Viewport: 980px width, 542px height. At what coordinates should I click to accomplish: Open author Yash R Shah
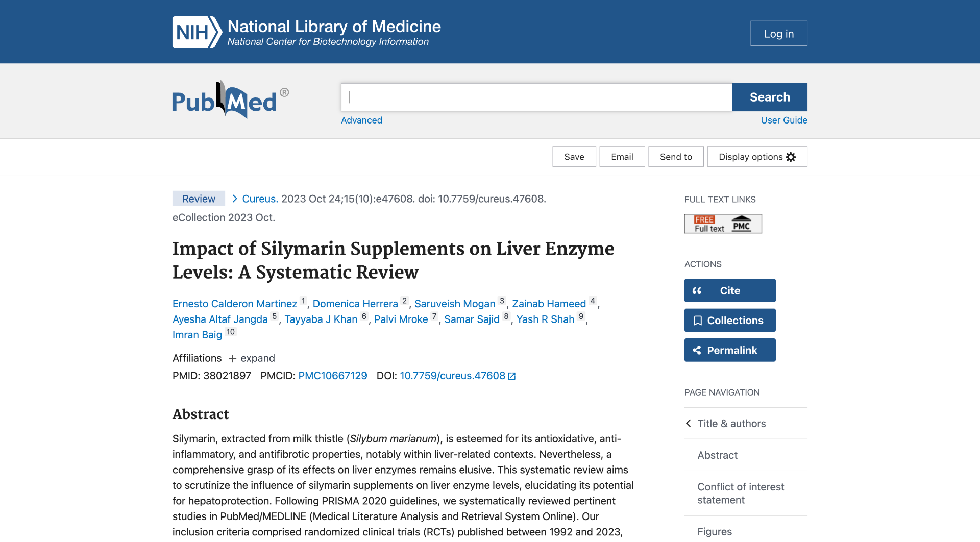click(546, 319)
